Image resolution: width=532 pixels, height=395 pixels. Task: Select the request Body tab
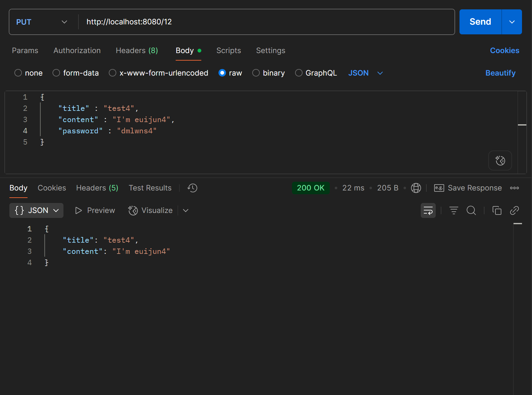coord(188,51)
